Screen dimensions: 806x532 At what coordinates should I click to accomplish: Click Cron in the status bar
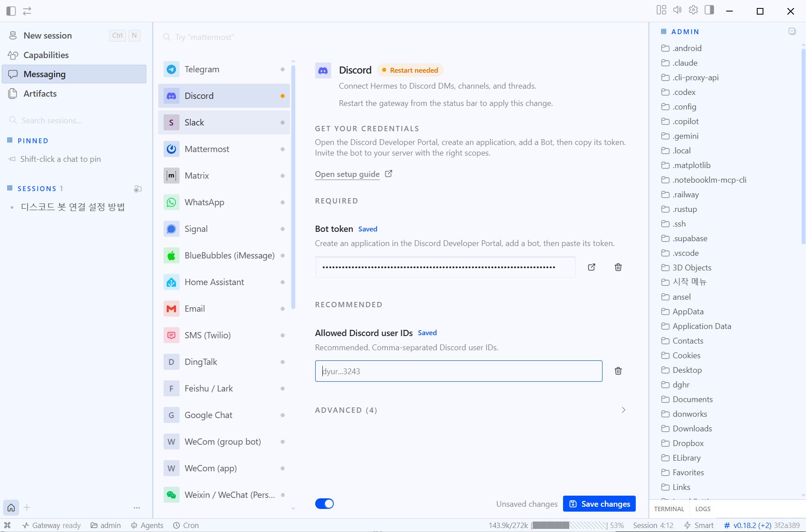(x=186, y=525)
